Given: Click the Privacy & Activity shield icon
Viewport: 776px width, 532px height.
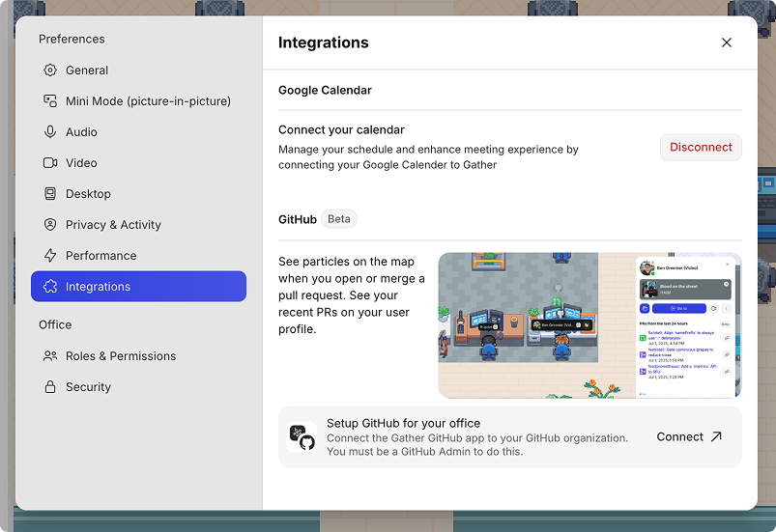Looking at the screenshot, I should (50, 224).
